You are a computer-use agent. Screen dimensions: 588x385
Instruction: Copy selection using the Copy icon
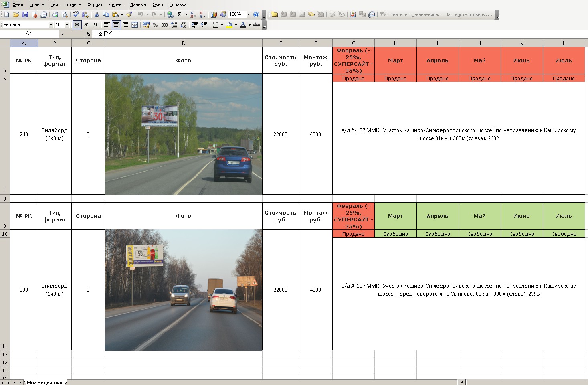[x=106, y=14]
